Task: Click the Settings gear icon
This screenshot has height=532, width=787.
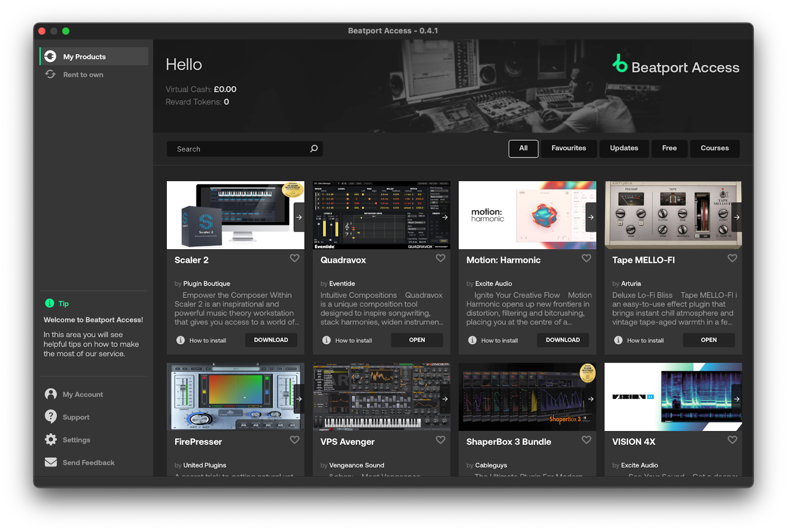Action: 51,440
